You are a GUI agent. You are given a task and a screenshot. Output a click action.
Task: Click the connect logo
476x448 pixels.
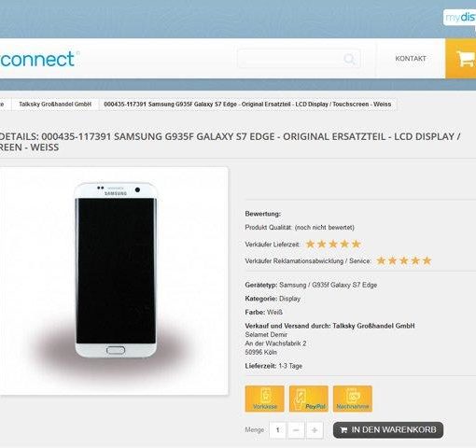point(38,59)
